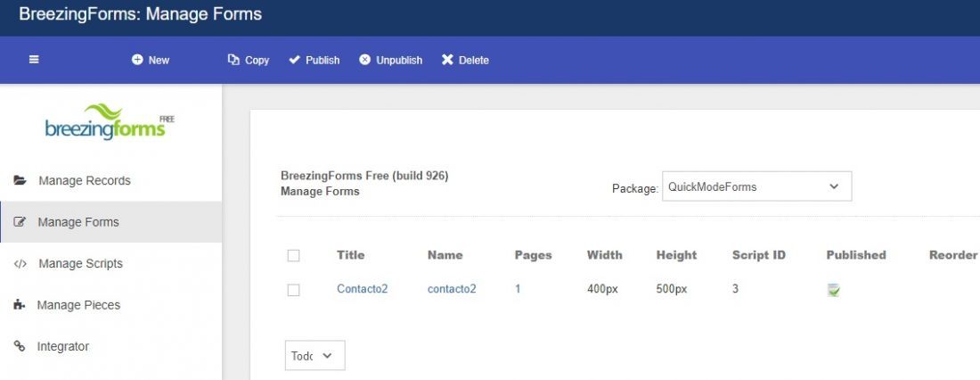Click the Title column header
This screenshot has width=980, height=380.
(x=351, y=255)
